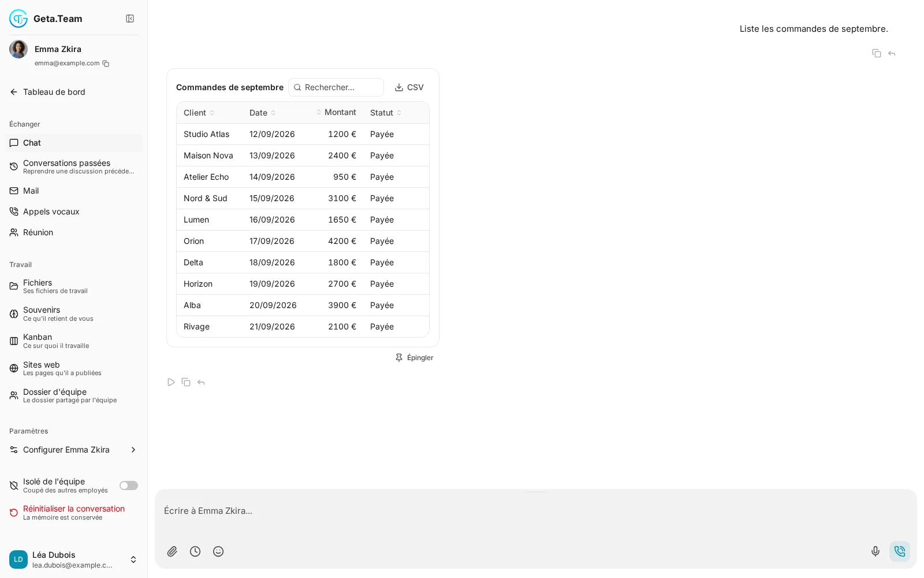Open Conversations passées
924x578 pixels.
click(73, 166)
